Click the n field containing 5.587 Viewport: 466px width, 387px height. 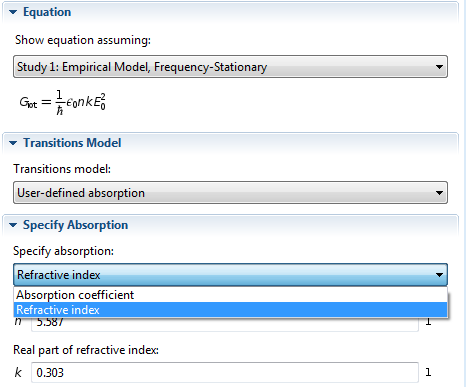[x=225, y=324]
